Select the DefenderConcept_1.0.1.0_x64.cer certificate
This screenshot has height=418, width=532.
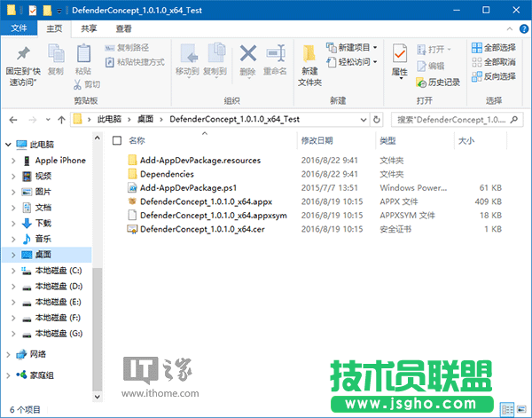(x=202, y=229)
